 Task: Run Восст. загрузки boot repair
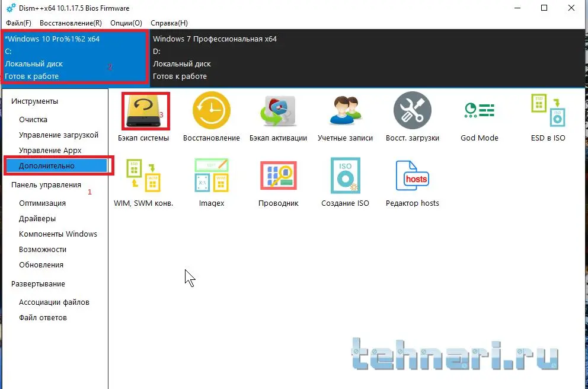click(x=412, y=117)
